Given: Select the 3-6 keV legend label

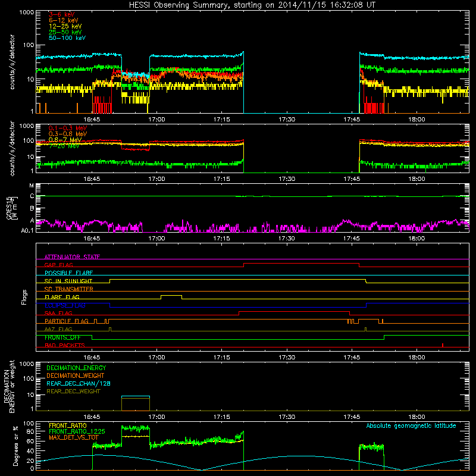Looking at the screenshot, I should (x=62, y=14).
